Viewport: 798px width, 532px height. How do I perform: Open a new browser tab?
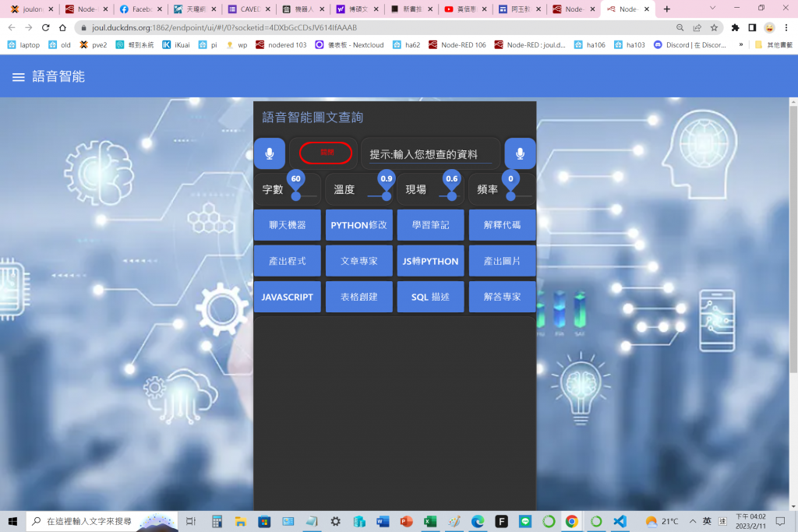tap(667, 9)
